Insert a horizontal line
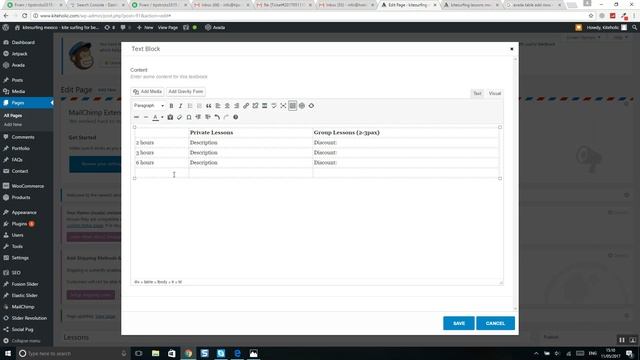The height and width of the screenshot is (360, 640). 146,117
